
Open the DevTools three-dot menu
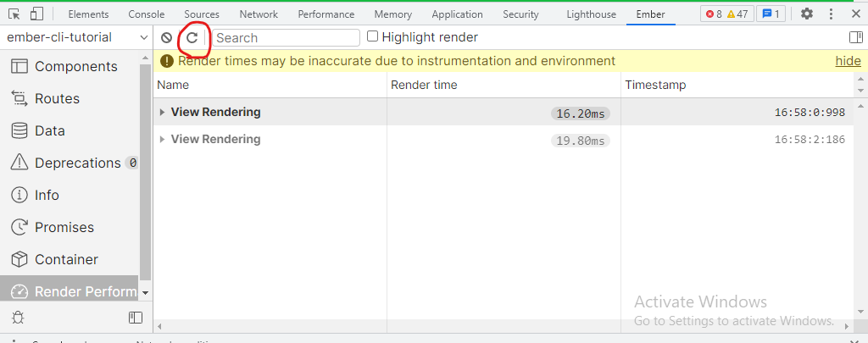point(831,14)
